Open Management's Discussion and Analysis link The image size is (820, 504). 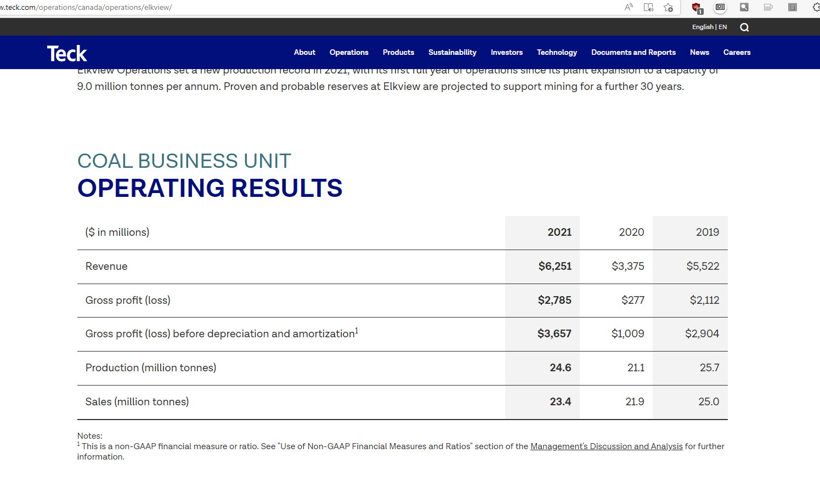(x=607, y=446)
